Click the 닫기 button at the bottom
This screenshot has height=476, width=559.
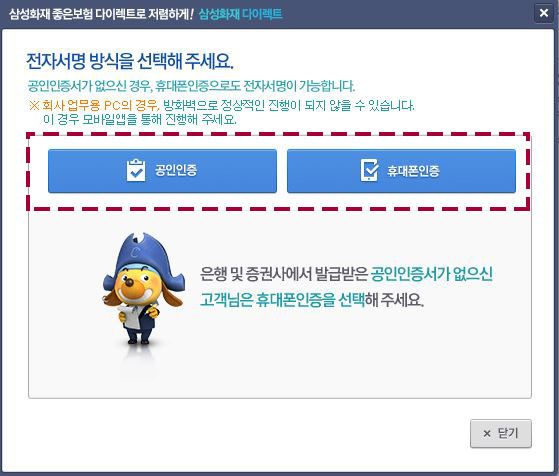tap(501, 434)
